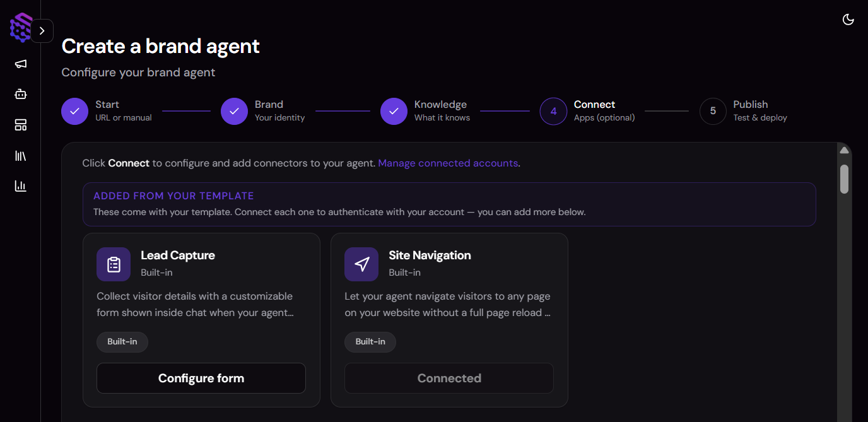Viewport: 868px width, 422px height.
Task: Open the Manage connected accounts link
Action: point(448,163)
